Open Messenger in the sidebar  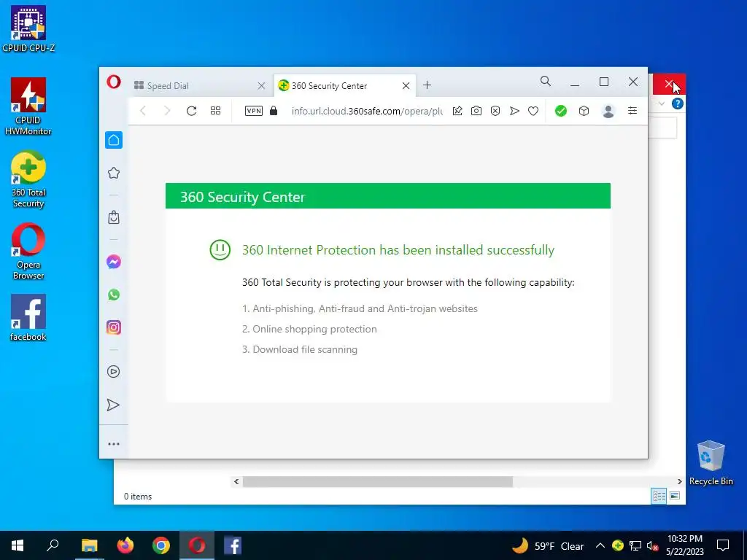(113, 262)
